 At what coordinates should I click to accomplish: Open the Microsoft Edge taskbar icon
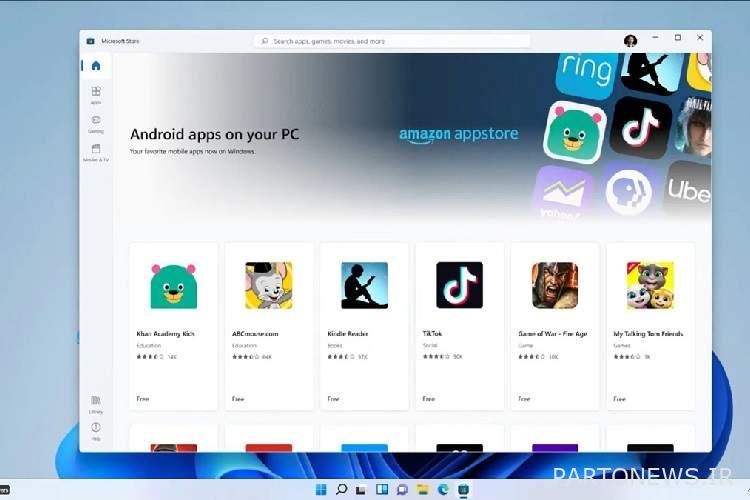443,489
